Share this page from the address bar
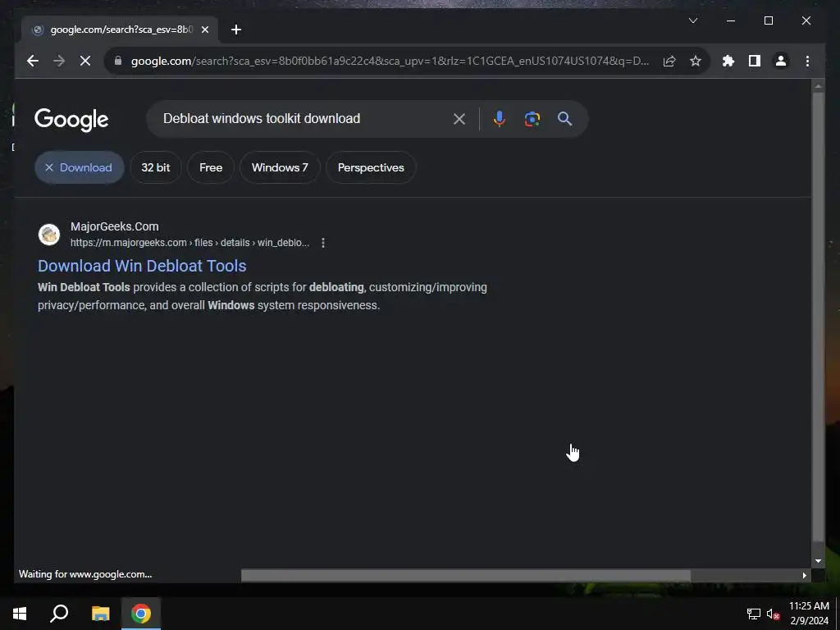Screen dimensions: 840x630 coord(669,61)
